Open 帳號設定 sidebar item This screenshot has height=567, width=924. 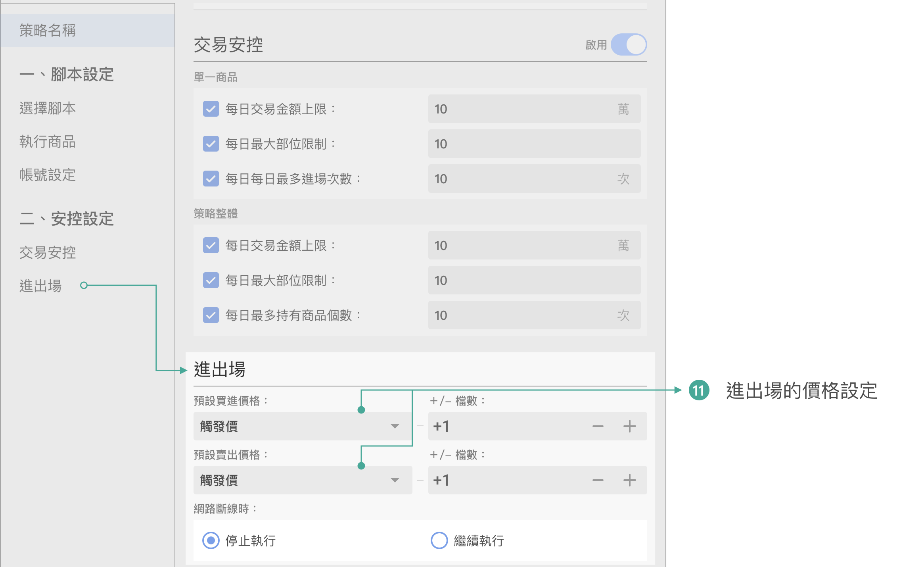click(48, 175)
